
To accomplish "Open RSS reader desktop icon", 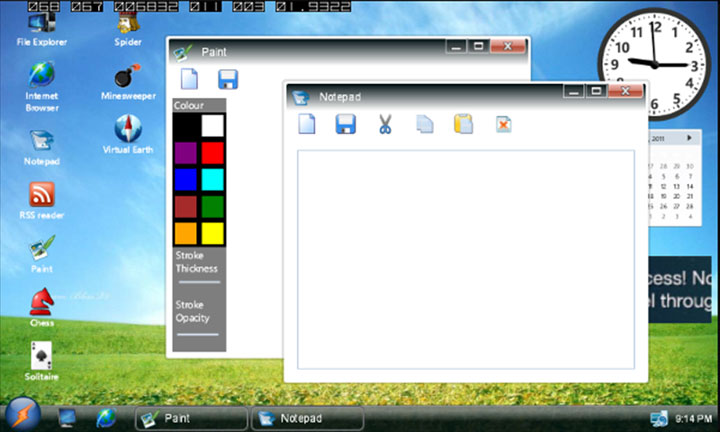I will click(x=42, y=200).
